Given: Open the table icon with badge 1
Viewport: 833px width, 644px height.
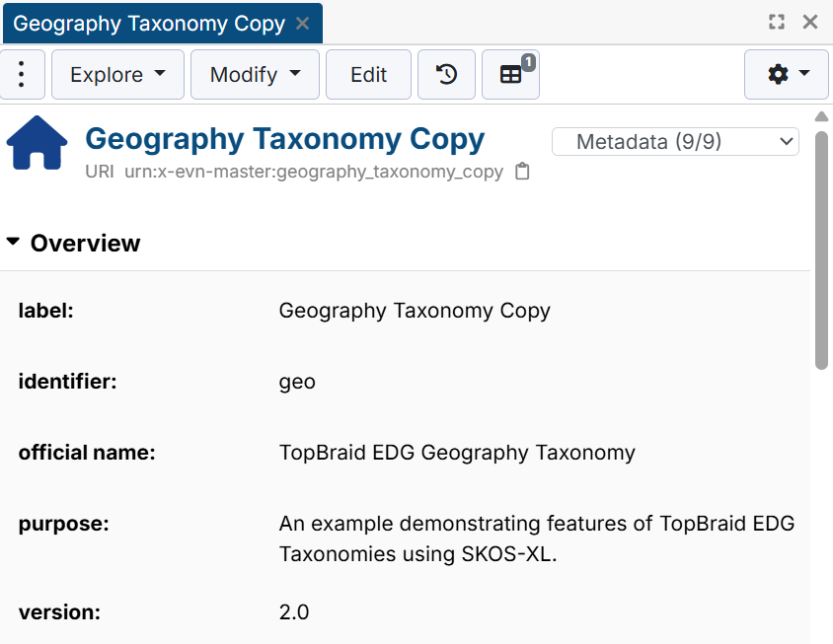Looking at the screenshot, I should tap(510, 74).
